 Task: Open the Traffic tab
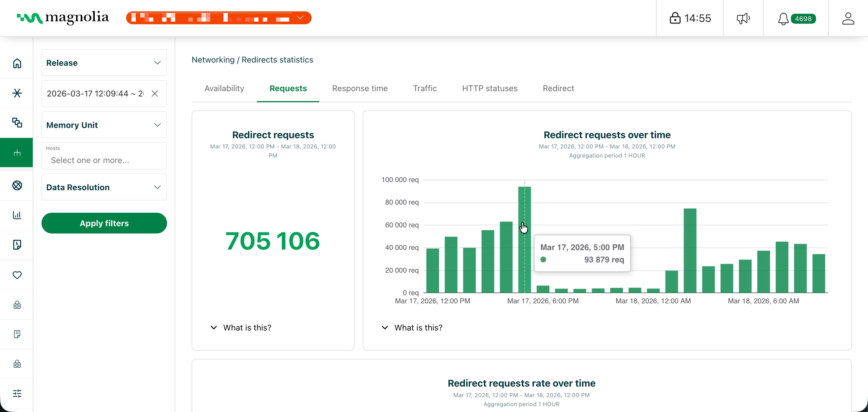click(x=425, y=88)
